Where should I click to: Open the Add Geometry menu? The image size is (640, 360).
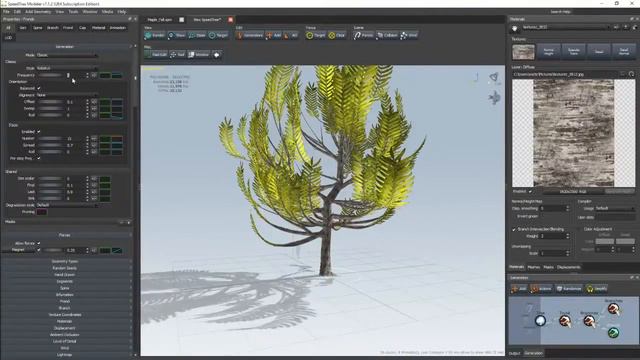pos(38,12)
